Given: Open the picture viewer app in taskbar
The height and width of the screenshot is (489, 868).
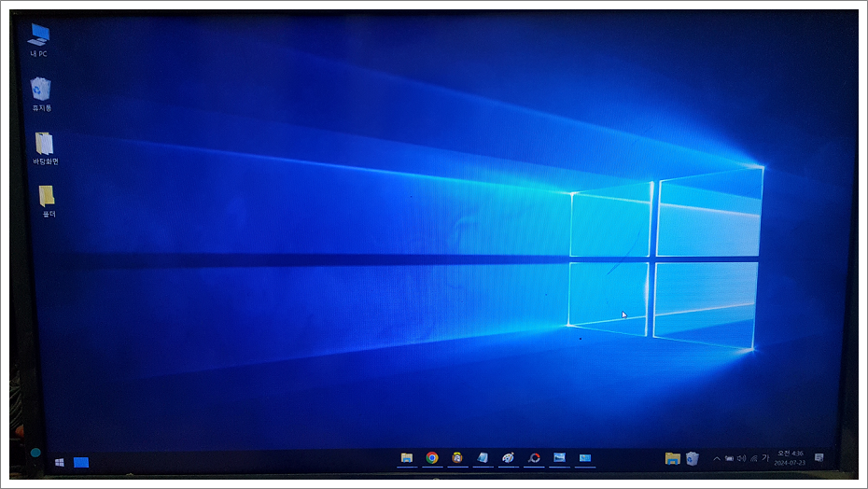Looking at the screenshot, I should pos(559,457).
